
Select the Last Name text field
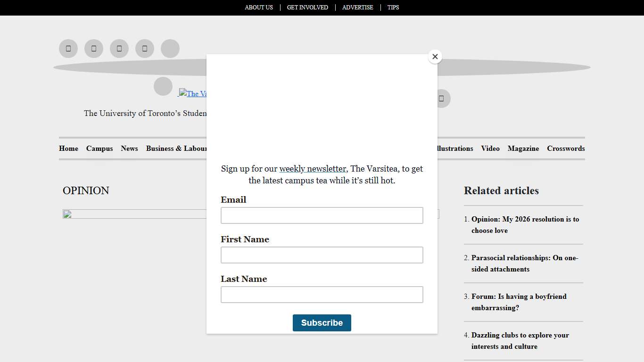coord(322,295)
